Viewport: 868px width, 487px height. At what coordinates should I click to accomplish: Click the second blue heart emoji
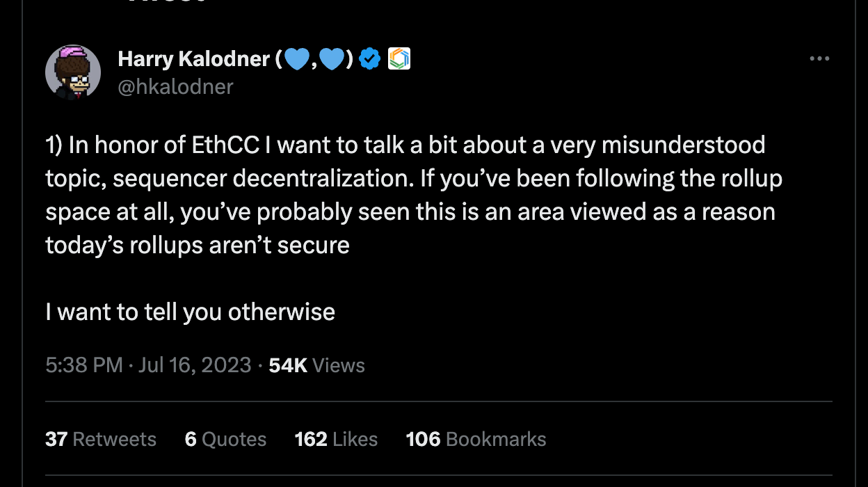(x=333, y=59)
